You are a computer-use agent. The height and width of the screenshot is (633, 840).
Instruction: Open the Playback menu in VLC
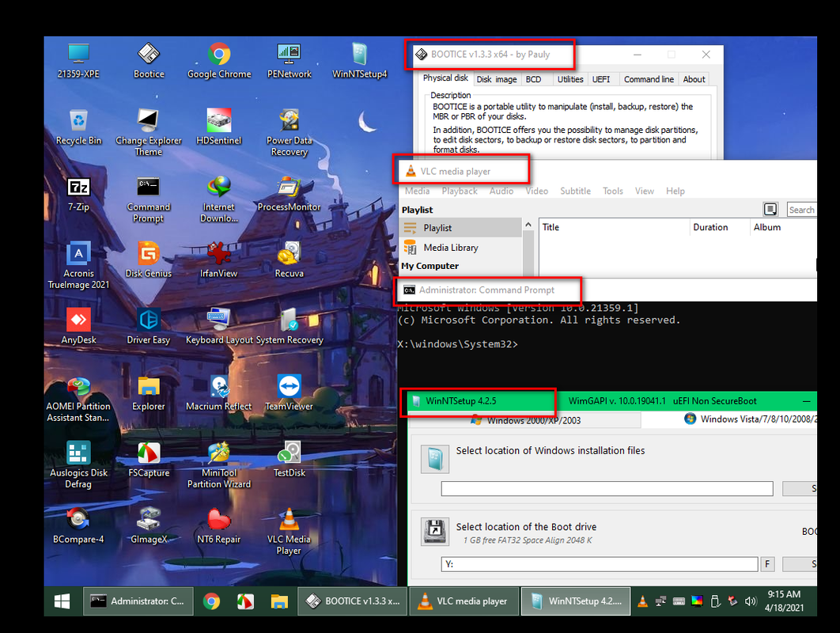coord(460,191)
